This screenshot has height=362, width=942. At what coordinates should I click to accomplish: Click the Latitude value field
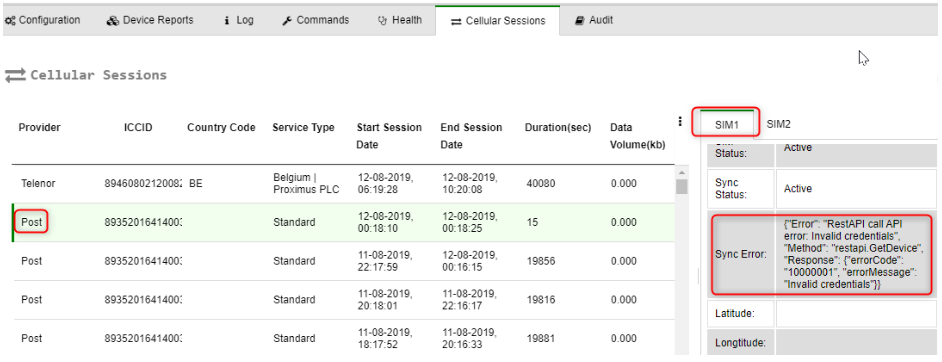855,313
